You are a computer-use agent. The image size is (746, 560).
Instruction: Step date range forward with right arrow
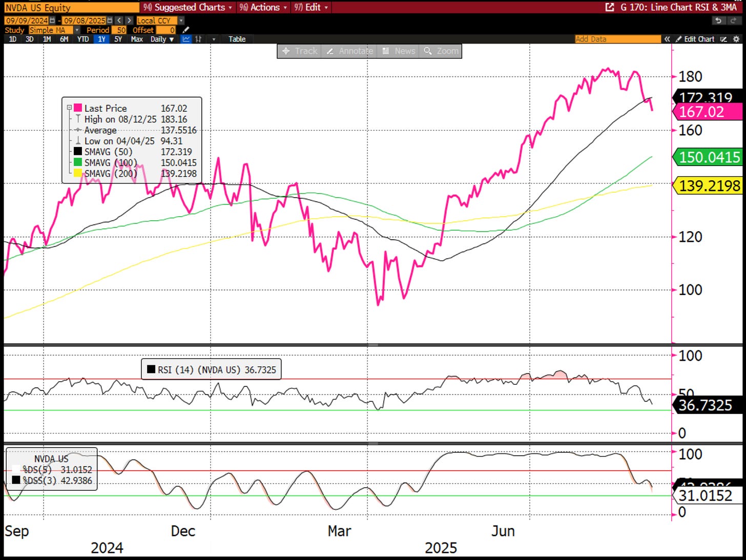(129, 20)
